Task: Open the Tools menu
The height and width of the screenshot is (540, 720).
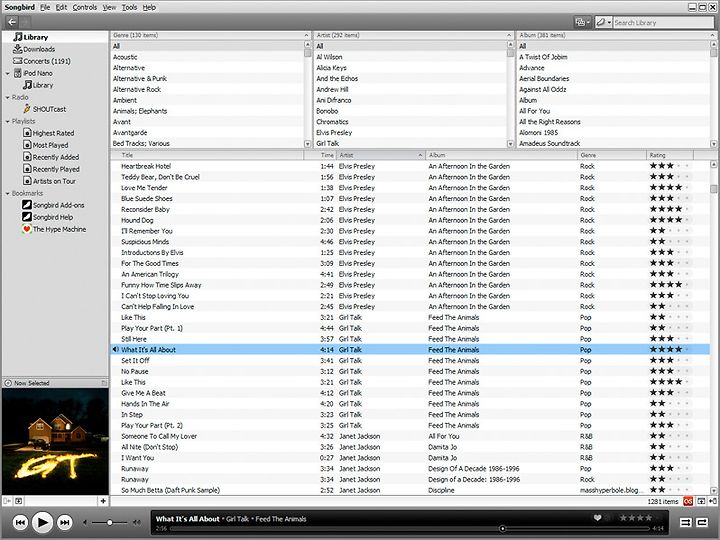Action: (x=129, y=7)
